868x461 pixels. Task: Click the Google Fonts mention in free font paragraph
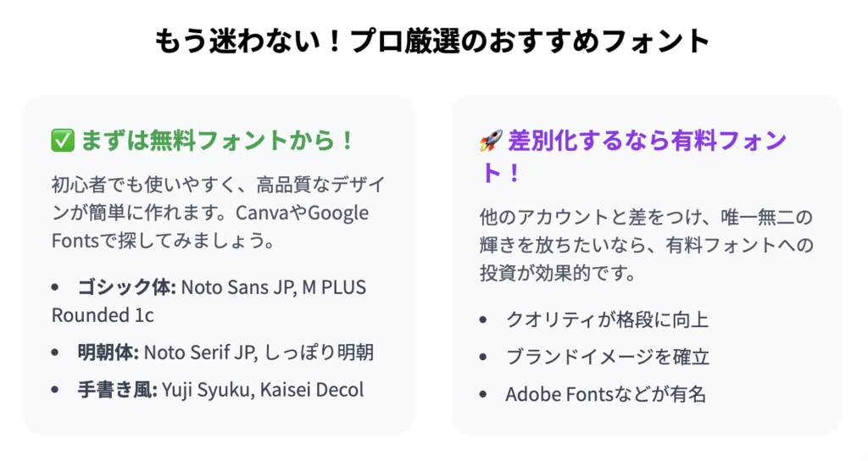210,227
